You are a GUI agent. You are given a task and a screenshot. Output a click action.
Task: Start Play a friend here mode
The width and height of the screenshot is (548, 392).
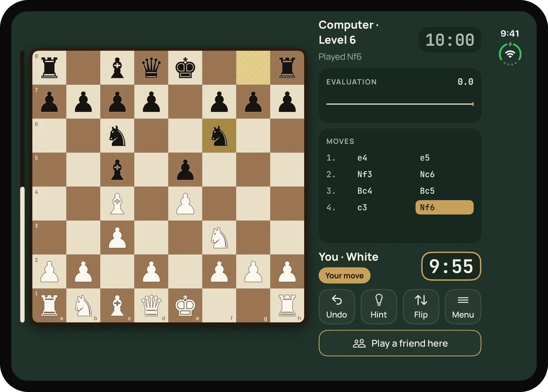coord(400,343)
